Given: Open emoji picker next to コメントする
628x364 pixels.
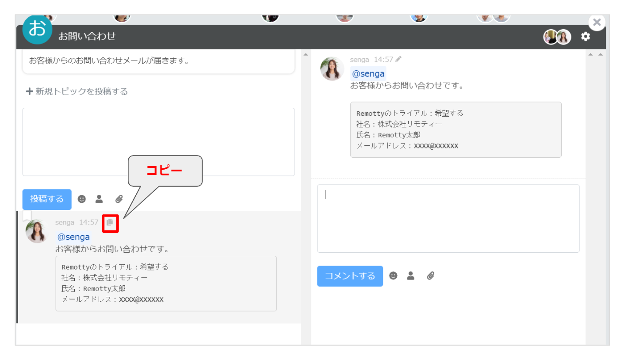Looking at the screenshot, I should click(393, 276).
